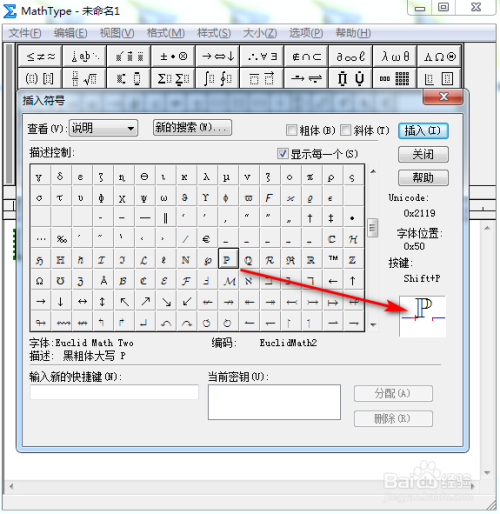500x514 pixels.
Task: Select the trademark ™ symbol
Action: (333, 258)
